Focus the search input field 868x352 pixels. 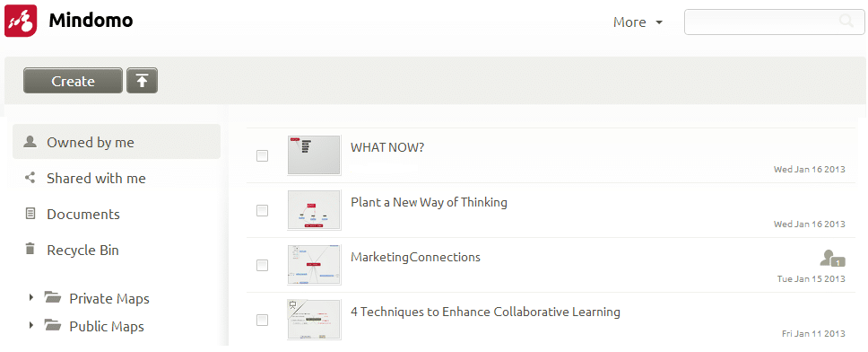point(761,22)
